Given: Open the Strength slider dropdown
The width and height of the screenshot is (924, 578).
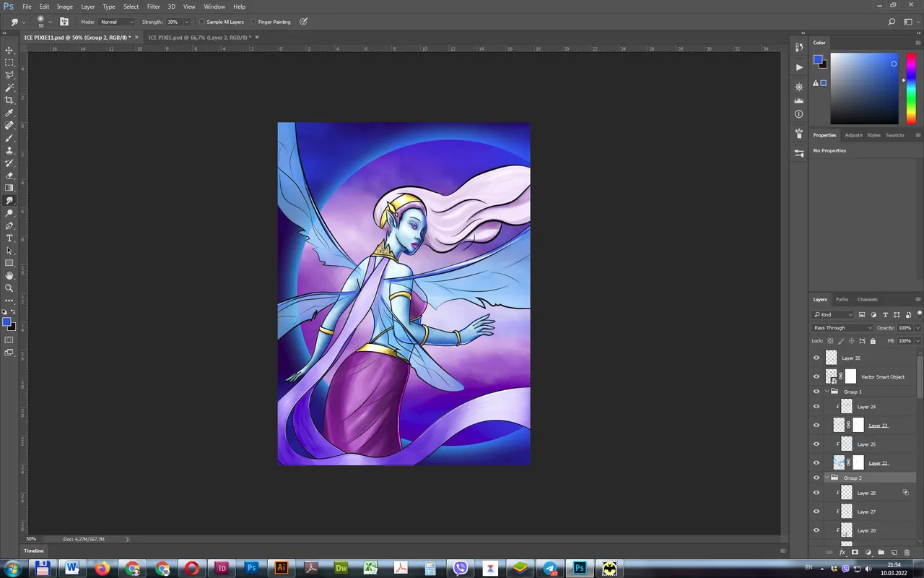Looking at the screenshot, I should click(187, 22).
